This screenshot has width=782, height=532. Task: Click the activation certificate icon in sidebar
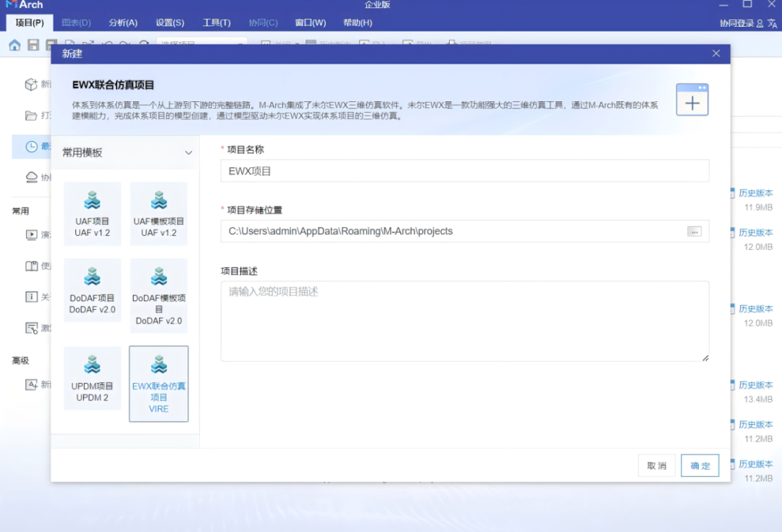click(31, 328)
